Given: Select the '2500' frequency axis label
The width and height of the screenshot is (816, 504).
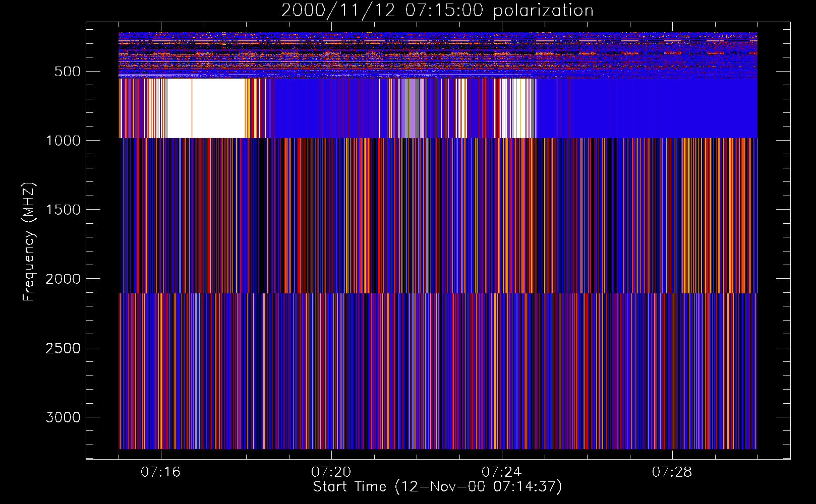Looking at the screenshot, I should pos(63,348).
